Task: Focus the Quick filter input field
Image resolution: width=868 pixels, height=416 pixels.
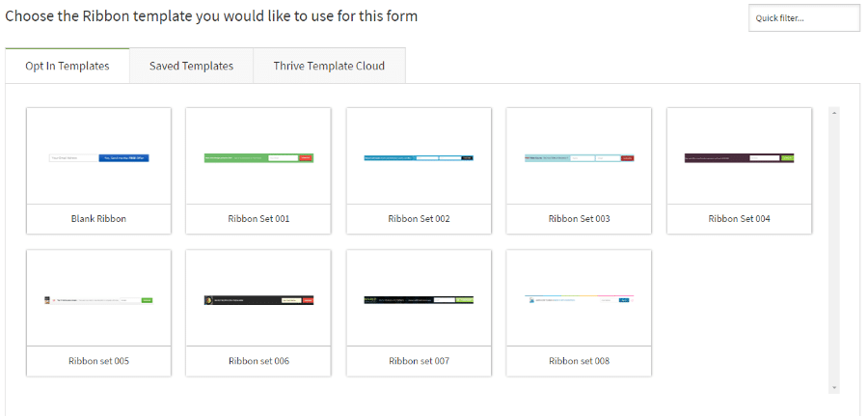Action: point(804,18)
